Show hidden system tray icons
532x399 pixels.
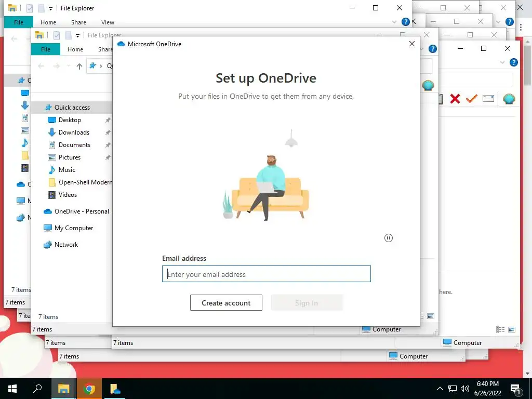click(440, 389)
